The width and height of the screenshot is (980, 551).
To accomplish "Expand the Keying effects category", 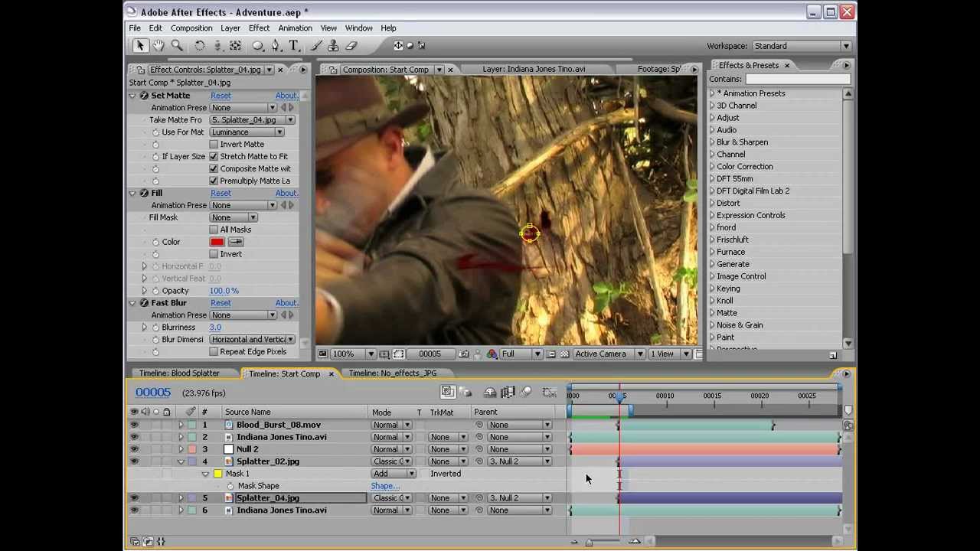I will coord(712,289).
